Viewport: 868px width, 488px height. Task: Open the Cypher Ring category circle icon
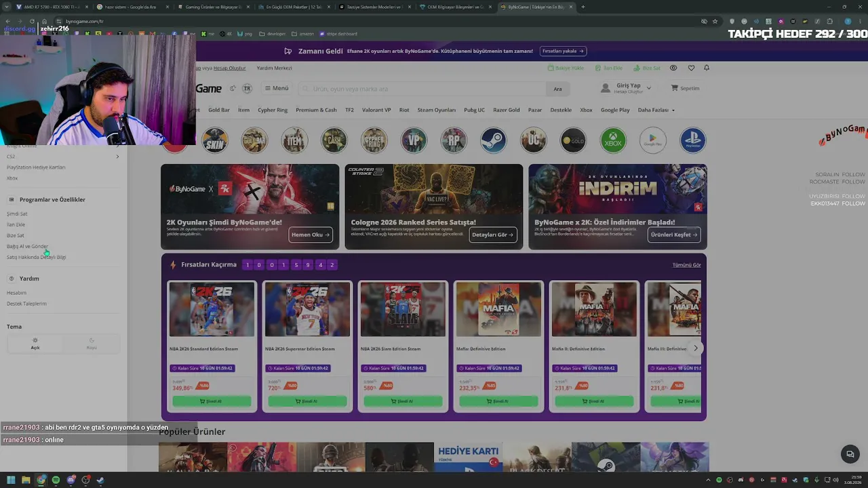pyautogui.click(x=374, y=140)
